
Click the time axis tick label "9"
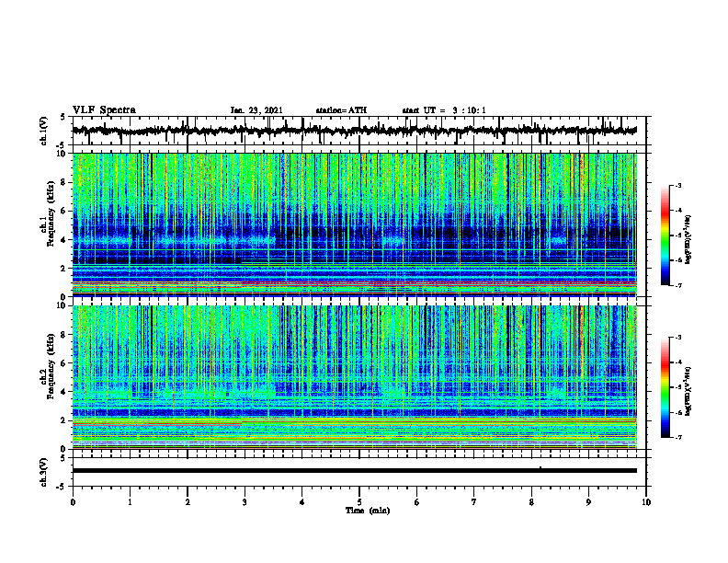[588, 502]
